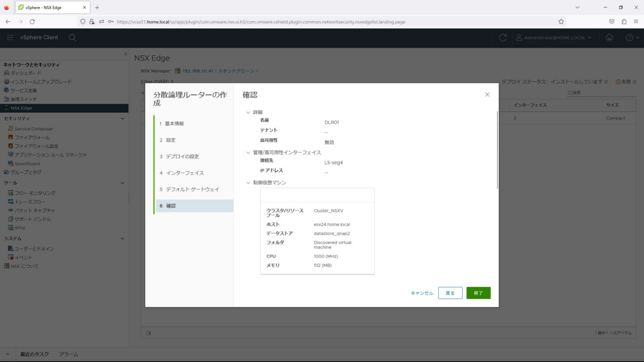This screenshot has width=644, height=362.
Task: Open Service Composer
Action: pyautogui.click(x=33, y=129)
